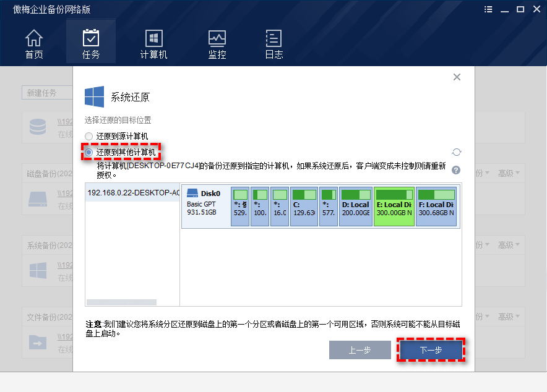Click the 文件备份 arrow icon in sidebar

[x=37, y=342]
